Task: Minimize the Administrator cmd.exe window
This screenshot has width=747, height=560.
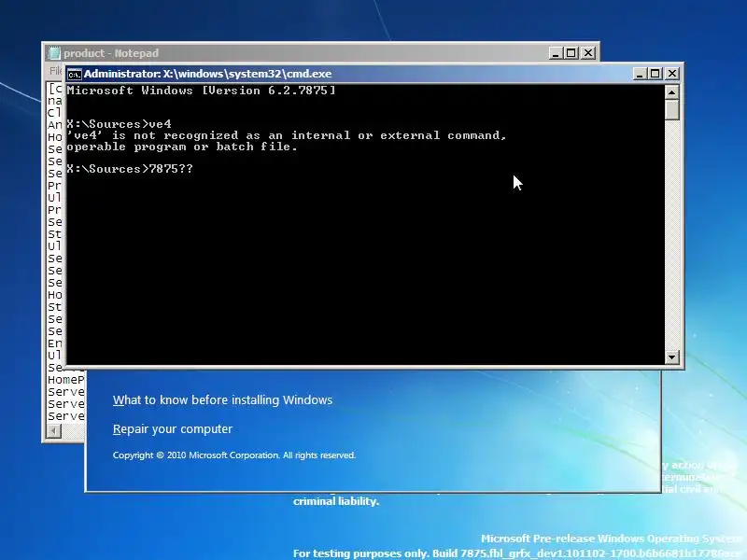Action: tap(640, 74)
